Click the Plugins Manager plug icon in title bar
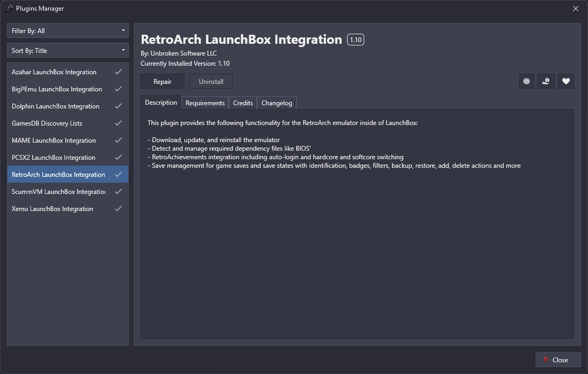 pyautogui.click(x=9, y=8)
